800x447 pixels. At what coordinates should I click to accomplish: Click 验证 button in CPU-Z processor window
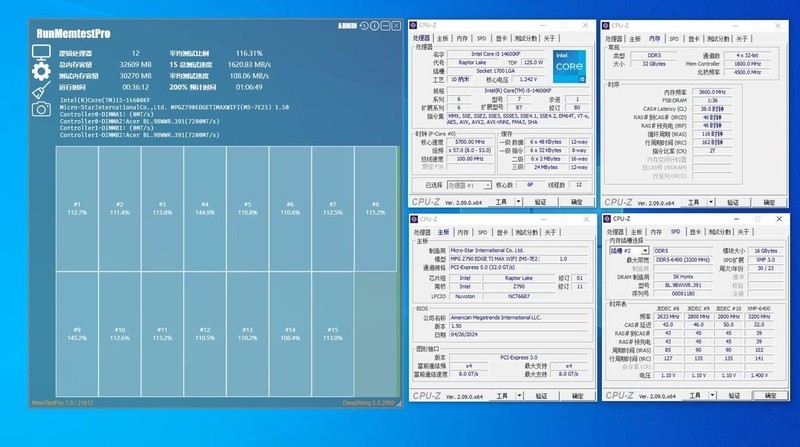coord(540,202)
